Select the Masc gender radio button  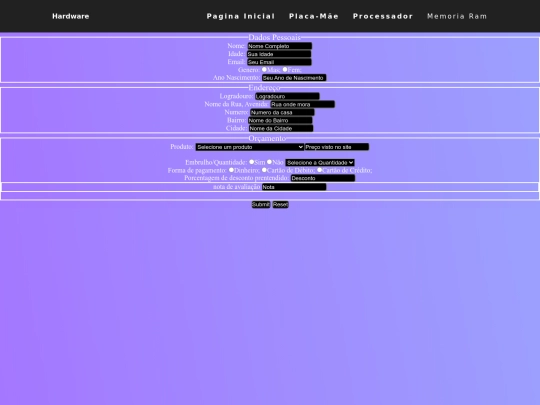click(x=264, y=70)
